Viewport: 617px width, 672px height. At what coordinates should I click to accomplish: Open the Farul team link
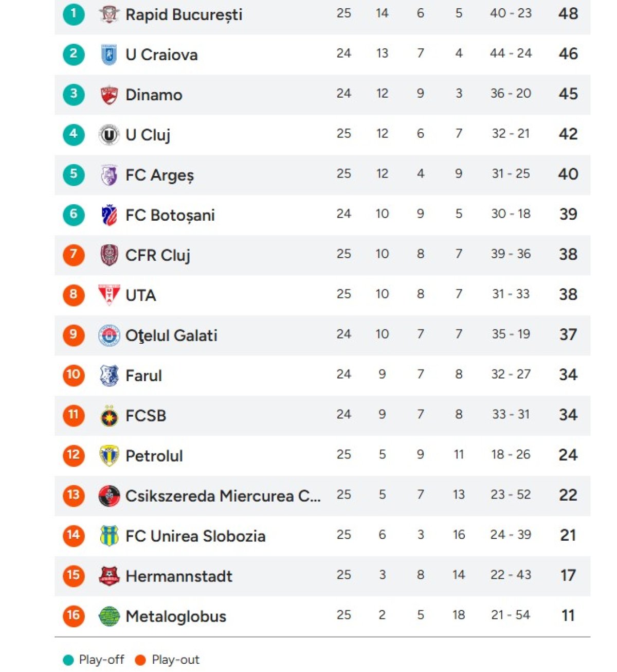(143, 376)
